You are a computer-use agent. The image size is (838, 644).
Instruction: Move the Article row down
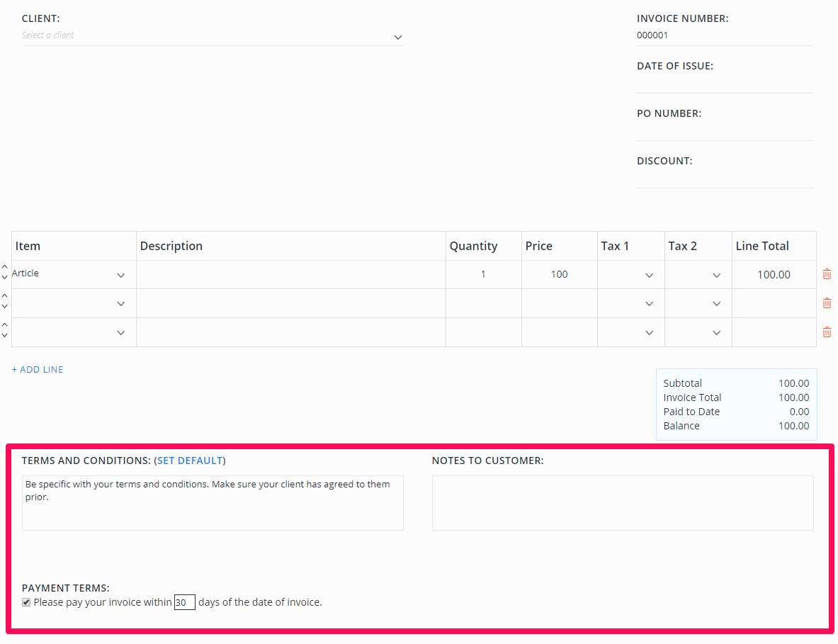(4, 278)
